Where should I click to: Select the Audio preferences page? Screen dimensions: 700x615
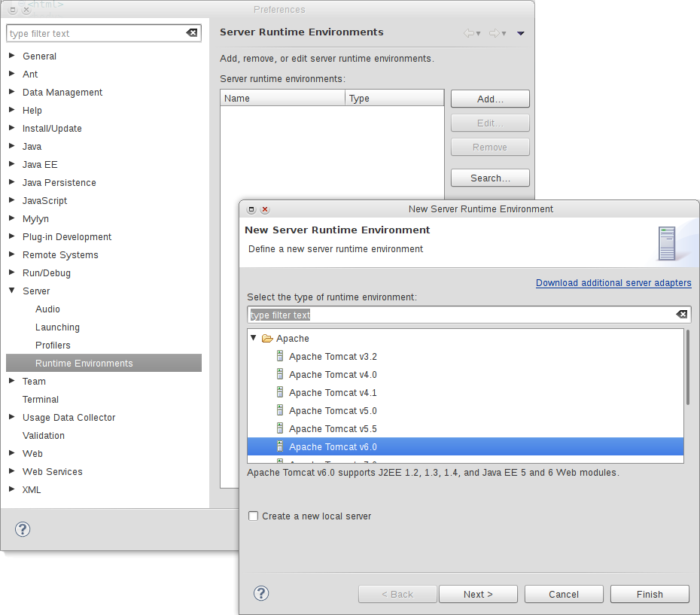(47, 309)
